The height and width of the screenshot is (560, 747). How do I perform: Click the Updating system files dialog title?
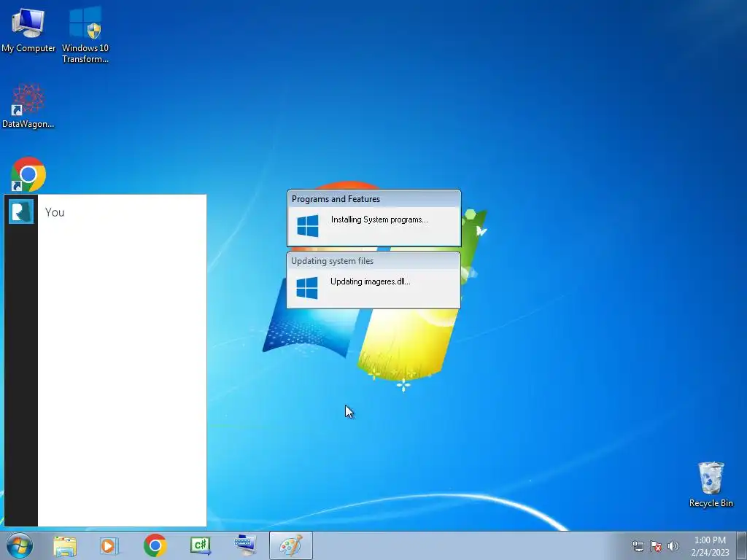332,261
